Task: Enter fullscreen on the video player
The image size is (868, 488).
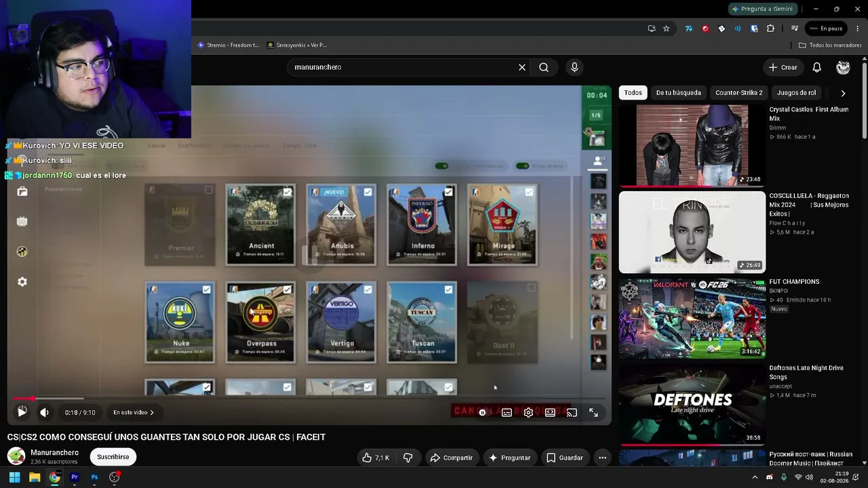Action: [593, 412]
